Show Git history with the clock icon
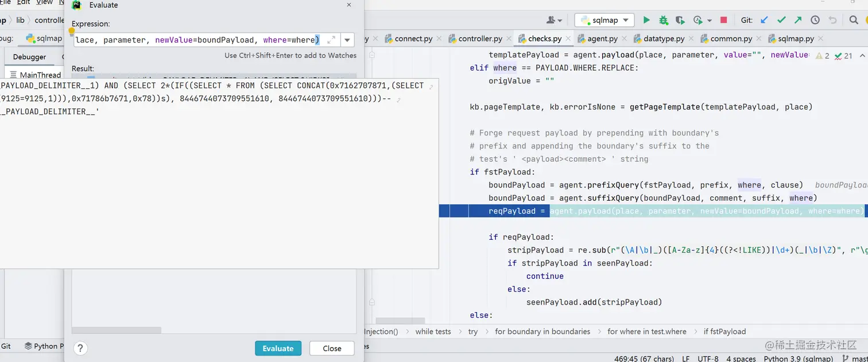The width and height of the screenshot is (868, 362). point(815,20)
